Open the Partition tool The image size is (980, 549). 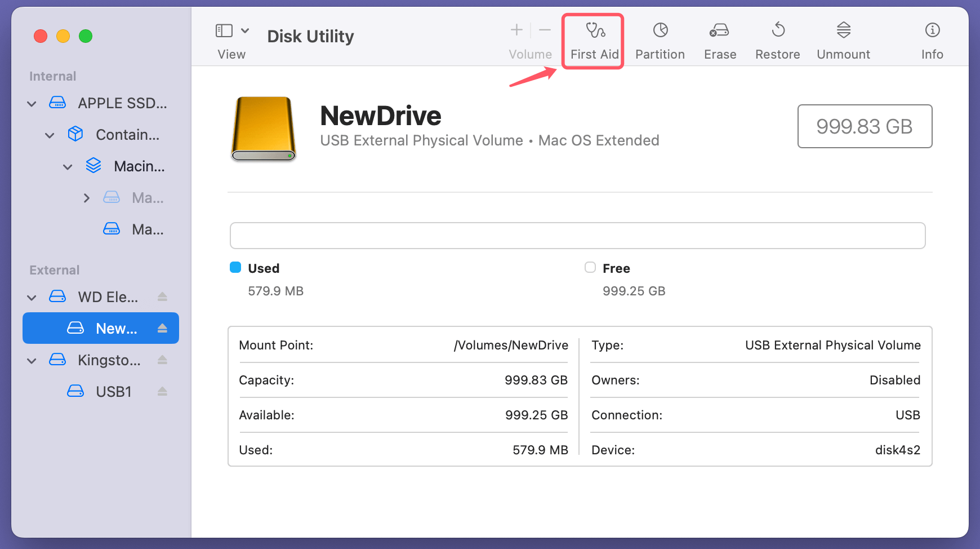click(660, 41)
